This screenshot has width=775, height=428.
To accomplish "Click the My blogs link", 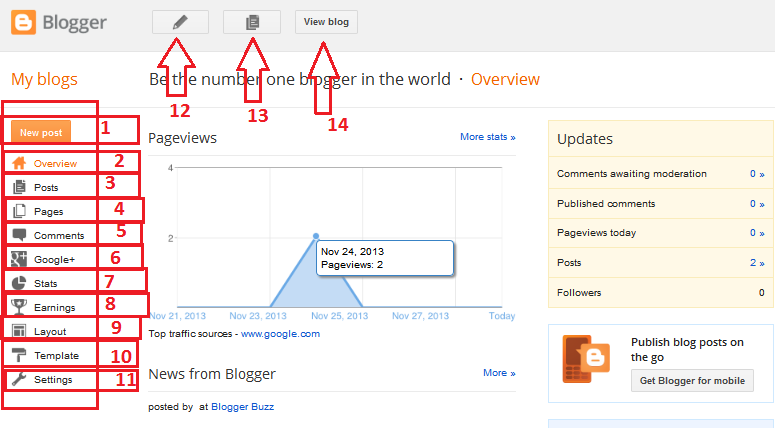I will [44, 79].
